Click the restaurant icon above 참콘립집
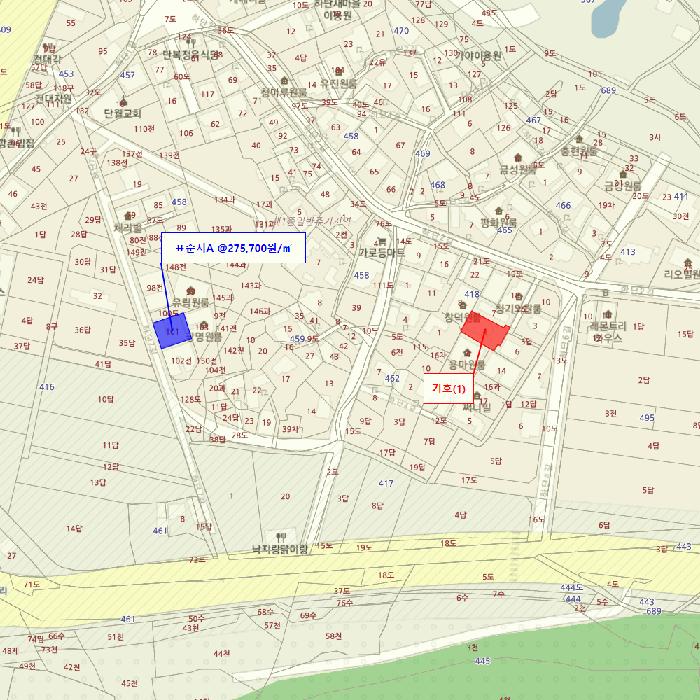Screen dimensions: 700x700 (x=16, y=132)
